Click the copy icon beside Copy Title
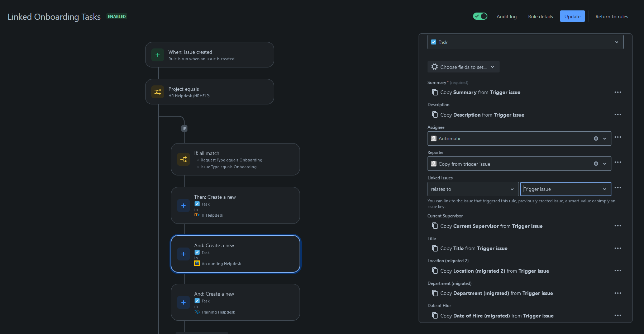 point(435,248)
